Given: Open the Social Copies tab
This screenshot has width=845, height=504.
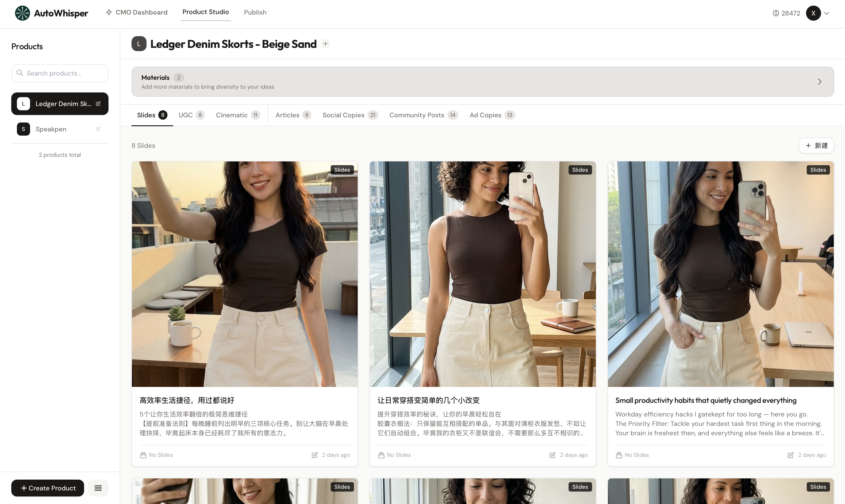Looking at the screenshot, I should tap(343, 115).
